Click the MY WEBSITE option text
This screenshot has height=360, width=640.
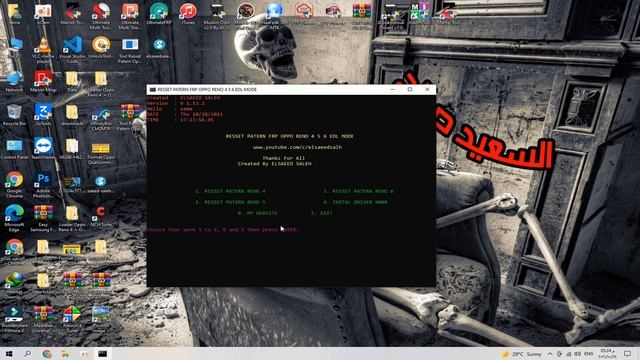click(258, 213)
